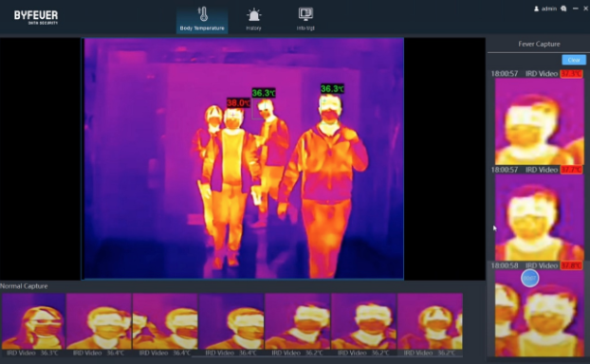
Task: Open the second normal capture thumbnail
Action: click(99, 321)
